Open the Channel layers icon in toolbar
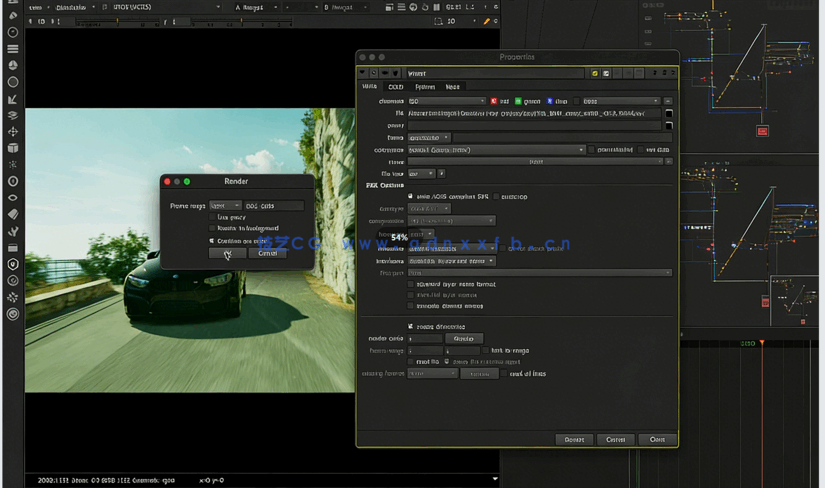Screen dimensions: 825x488 [x=13, y=48]
